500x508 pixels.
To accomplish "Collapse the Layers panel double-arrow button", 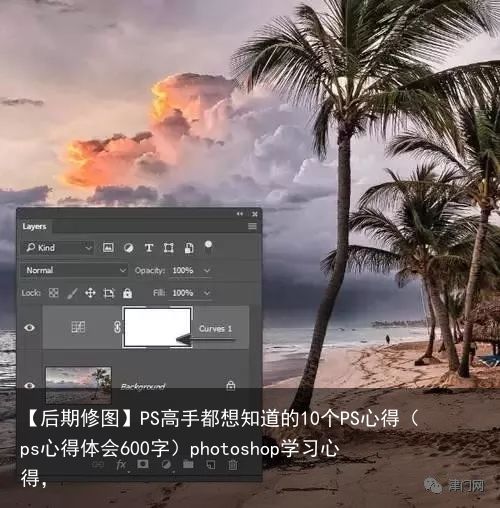I will tap(240, 214).
